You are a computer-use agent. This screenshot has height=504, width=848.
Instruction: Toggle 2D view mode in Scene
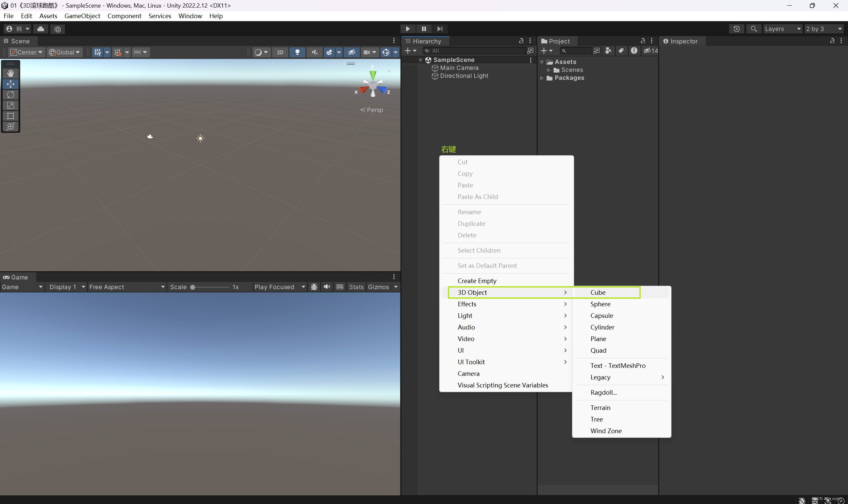click(280, 52)
